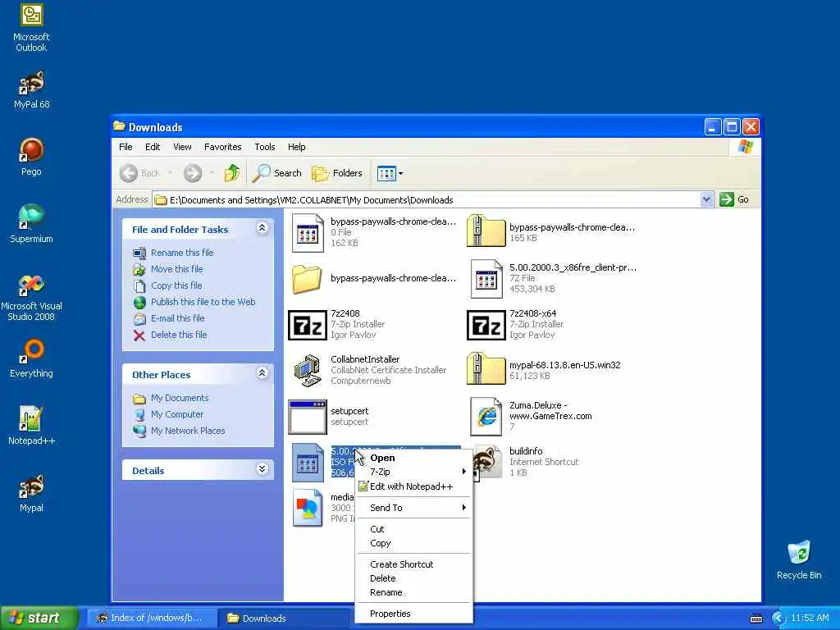The height and width of the screenshot is (630, 840).
Task: Click Move this file link
Action: 177,269
